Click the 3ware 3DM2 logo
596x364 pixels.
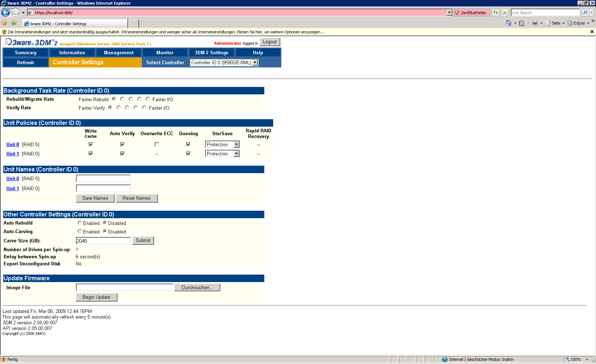click(31, 43)
